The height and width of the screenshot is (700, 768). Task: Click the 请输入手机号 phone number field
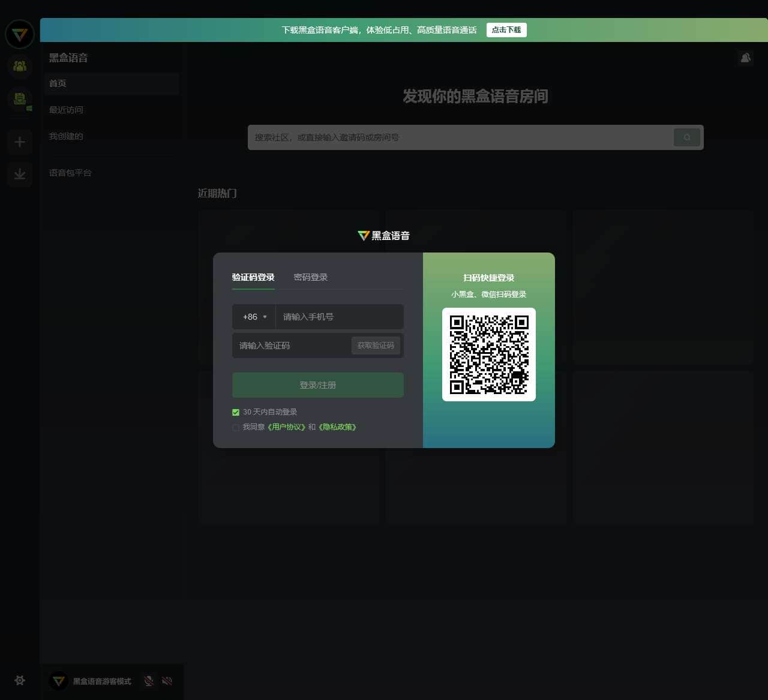click(339, 317)
